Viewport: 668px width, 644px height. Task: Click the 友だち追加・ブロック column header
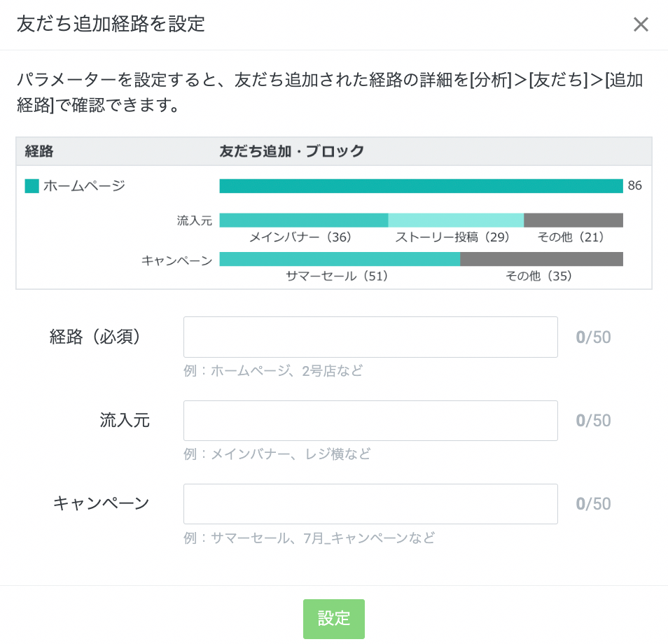(x=292, y=151)
